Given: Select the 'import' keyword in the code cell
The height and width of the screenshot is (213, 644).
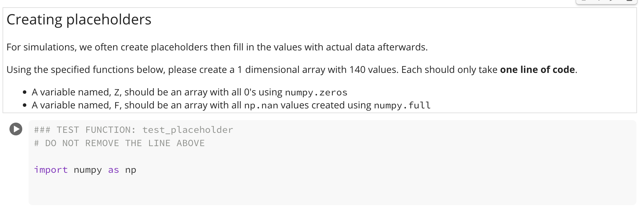Looking at the screenshot, I should pyautogui.click(x=51, y=170).
